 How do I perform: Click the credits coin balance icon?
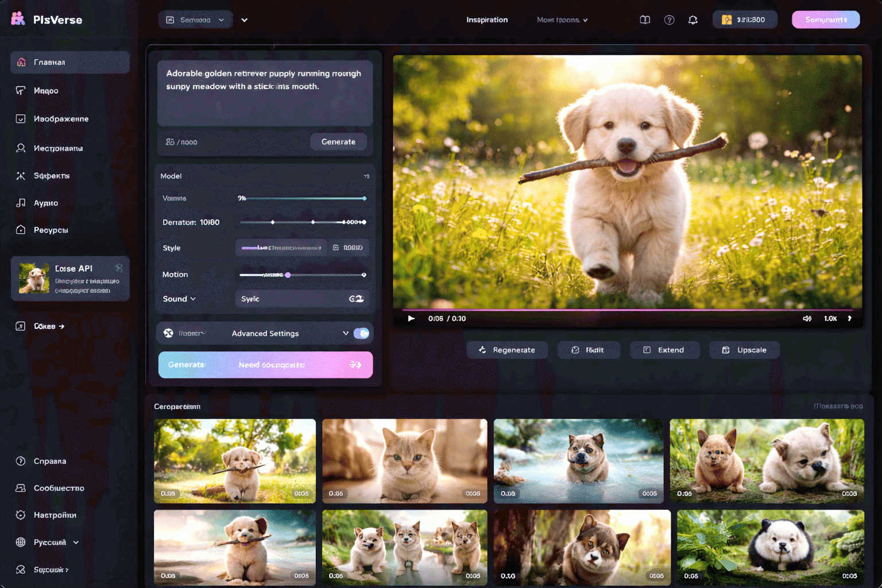tap(726, 20)
